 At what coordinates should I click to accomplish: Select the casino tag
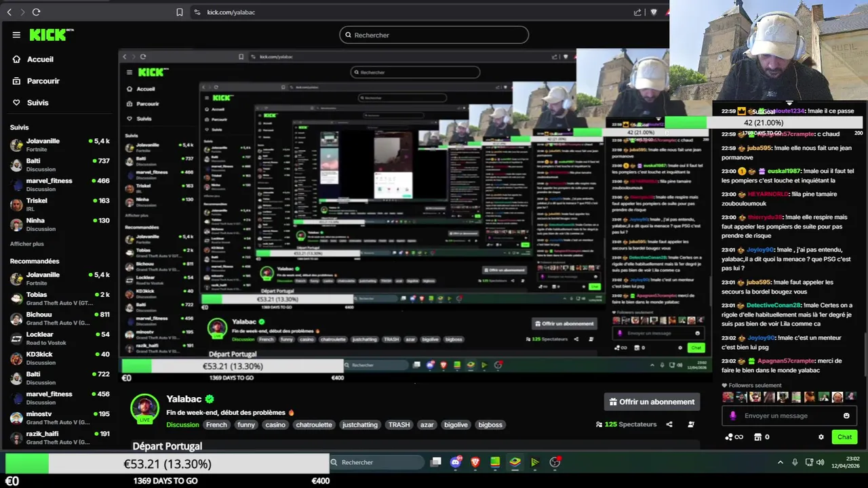275,425
